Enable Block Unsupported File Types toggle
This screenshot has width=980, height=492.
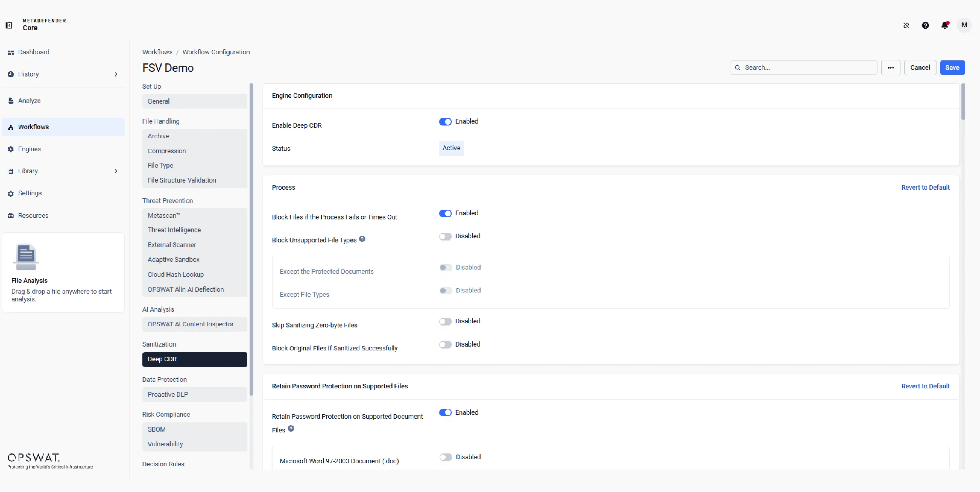[445, 236]
